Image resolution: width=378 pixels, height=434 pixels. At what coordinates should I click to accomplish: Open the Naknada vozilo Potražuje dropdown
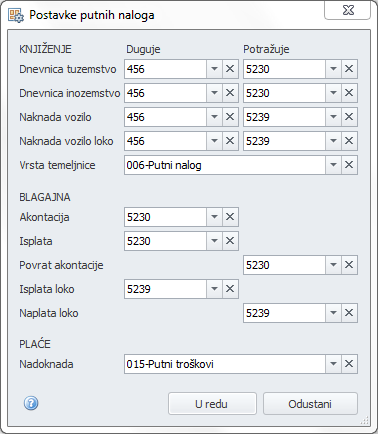tap(333, 117)
